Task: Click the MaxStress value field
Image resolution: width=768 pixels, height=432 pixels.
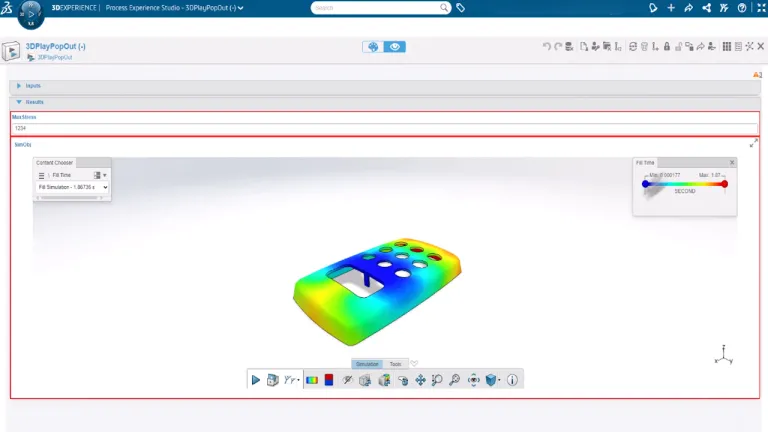Action: [384, 128]
